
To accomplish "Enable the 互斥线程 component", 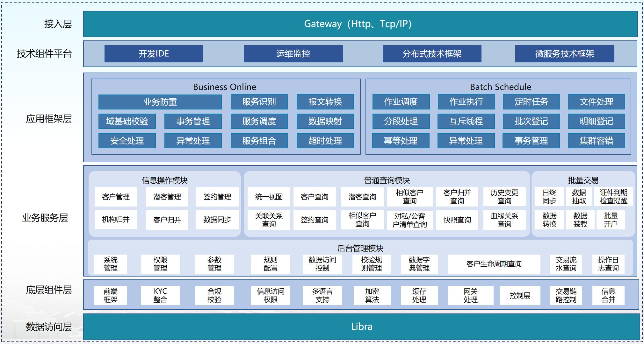I will click(466, 121).
